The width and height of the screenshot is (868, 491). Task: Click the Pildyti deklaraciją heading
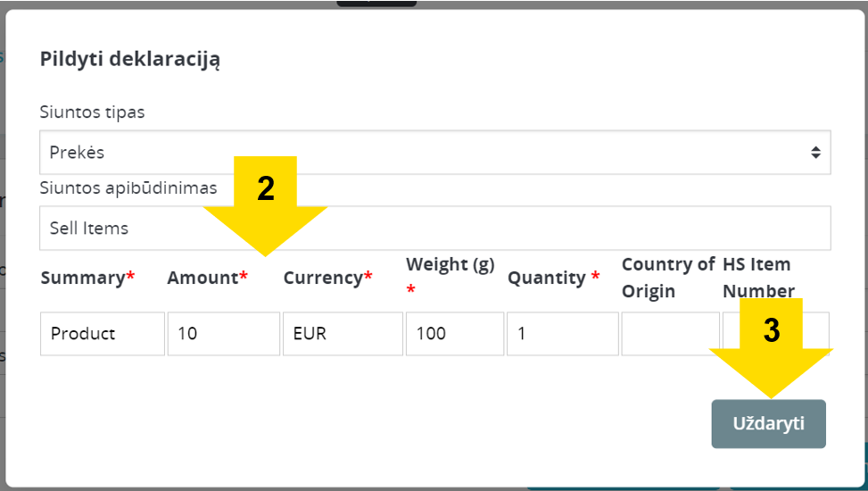[130, 59]
